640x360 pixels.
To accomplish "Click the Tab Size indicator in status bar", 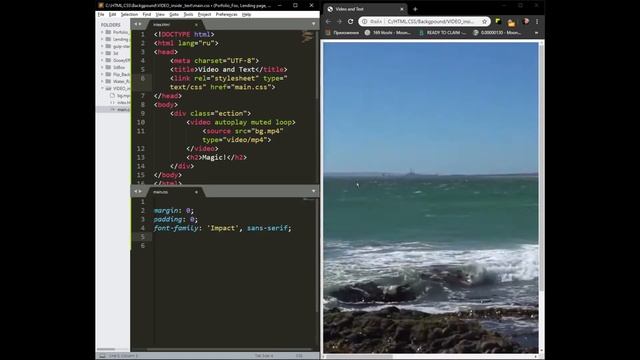I will click(264, 356).
